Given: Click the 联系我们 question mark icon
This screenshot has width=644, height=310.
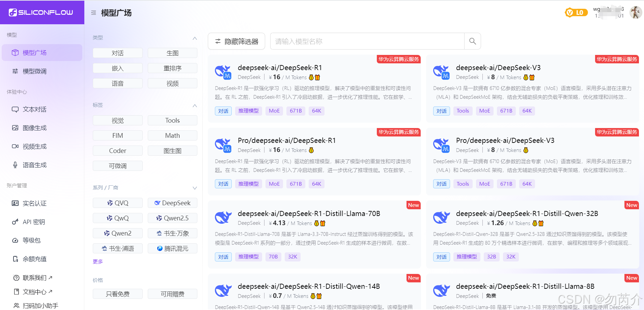Looking at the screenshot, I should [x=16, y=278].
